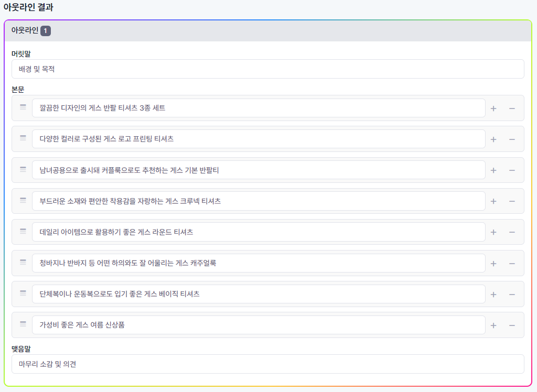The image size is (537, 392).
Task: Click plus icon on '깔끔한 디자인의 게스 반팔 티셔츠' row
Action: click(493, 108)
